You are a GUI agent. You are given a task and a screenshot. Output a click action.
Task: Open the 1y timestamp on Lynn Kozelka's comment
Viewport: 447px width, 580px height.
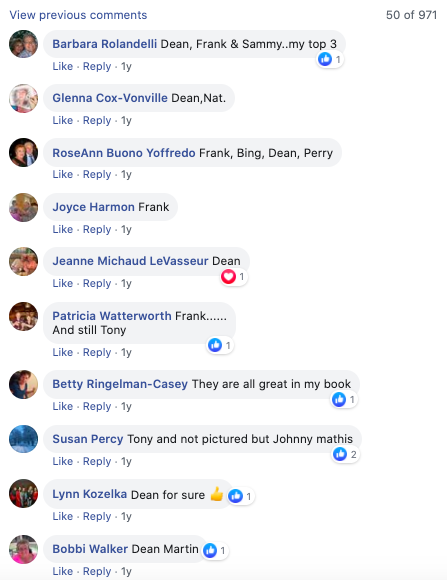tap(126, 516)
